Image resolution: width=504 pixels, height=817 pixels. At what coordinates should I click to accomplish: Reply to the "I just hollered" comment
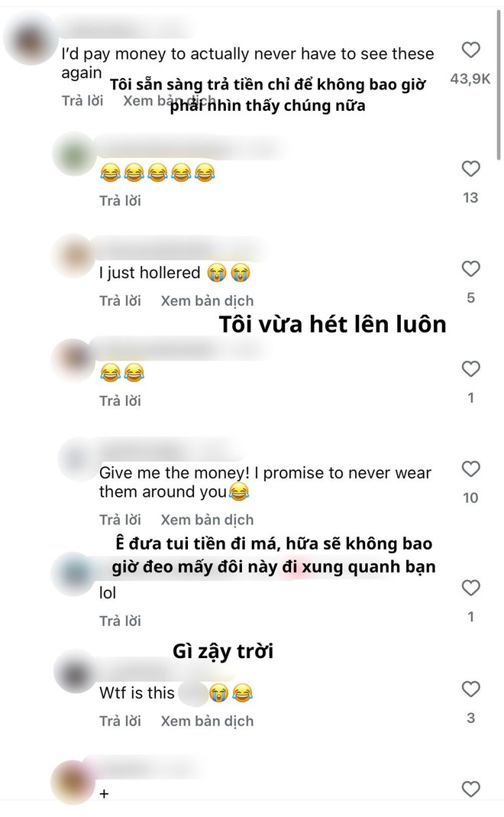pyautogui.click(x=121, y=300)
